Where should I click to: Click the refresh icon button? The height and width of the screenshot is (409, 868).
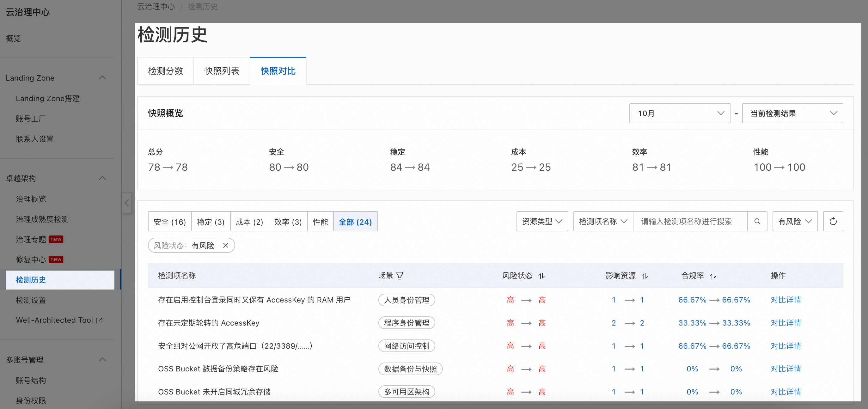(x=833, y=221)
